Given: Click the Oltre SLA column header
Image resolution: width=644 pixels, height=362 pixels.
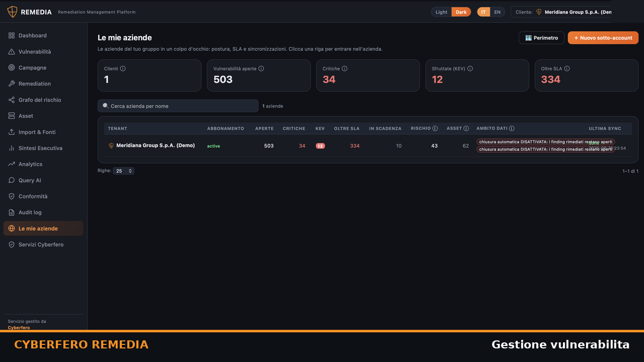Looking at the screenshot, I should pos(347,129).
